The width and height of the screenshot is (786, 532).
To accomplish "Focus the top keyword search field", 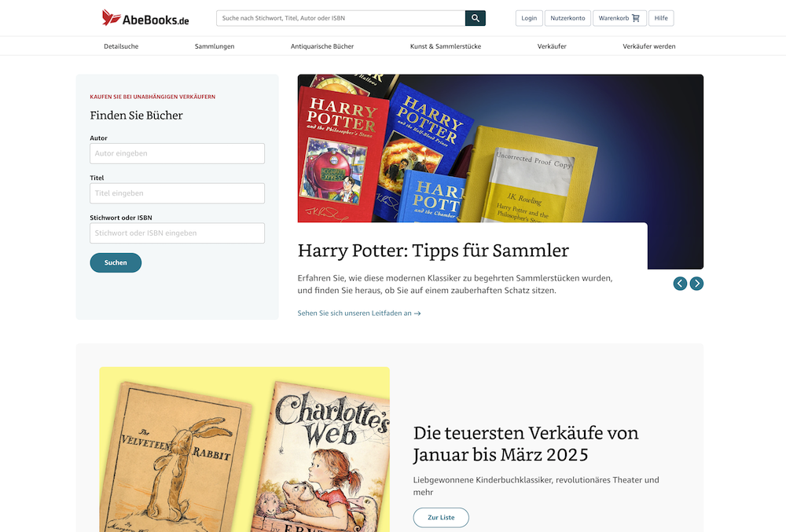I will [x=341, y=18].
